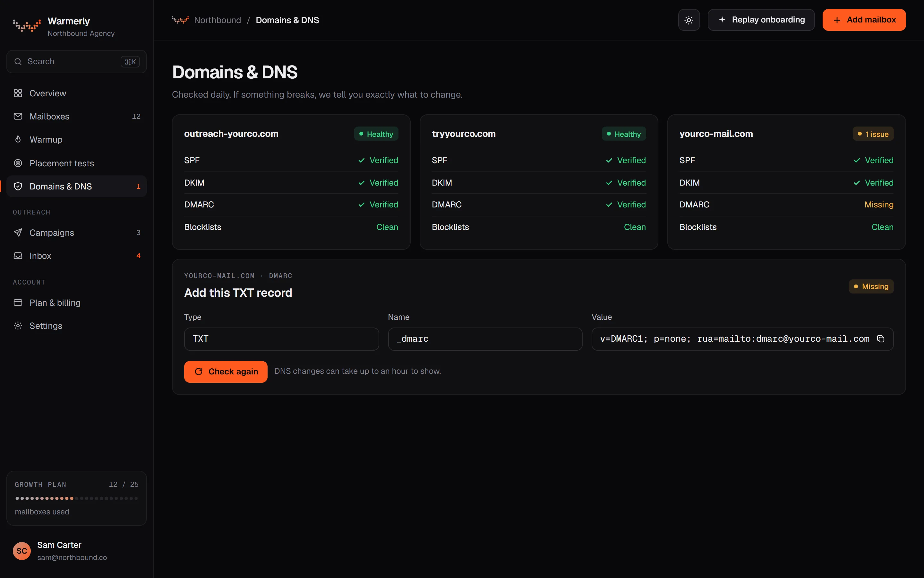The image size is (924, 578).
Task: Click the Mailboxes envelope icon
Action: tap(18, 116)
